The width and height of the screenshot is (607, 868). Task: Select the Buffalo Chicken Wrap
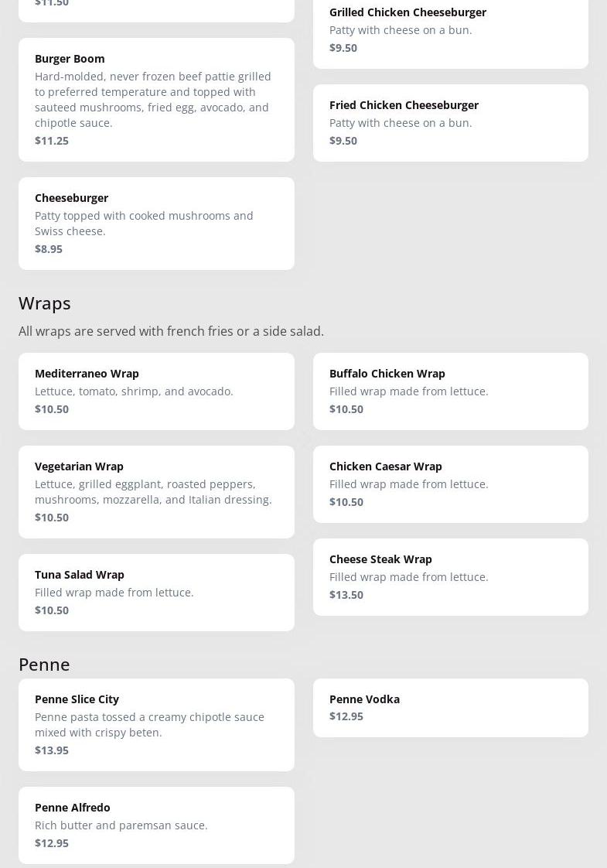click(450, 391)
